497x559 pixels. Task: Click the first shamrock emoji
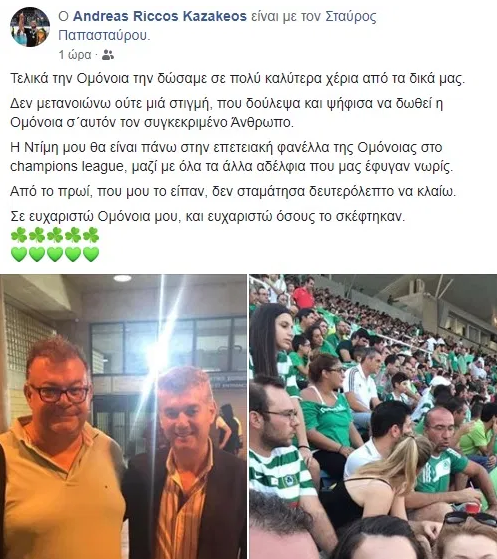coord(19,235)
